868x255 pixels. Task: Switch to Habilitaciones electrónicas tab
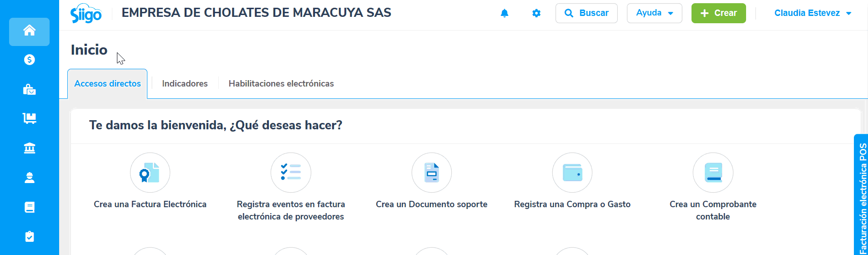click(281, 84)
